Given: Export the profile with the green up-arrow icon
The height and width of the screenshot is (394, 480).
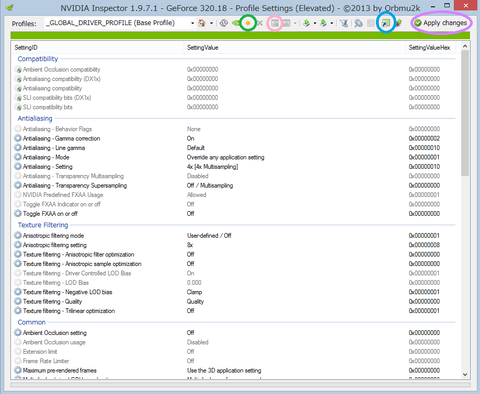Looking at the screenshot, I should pyautogui.click(x=307, y=23).
